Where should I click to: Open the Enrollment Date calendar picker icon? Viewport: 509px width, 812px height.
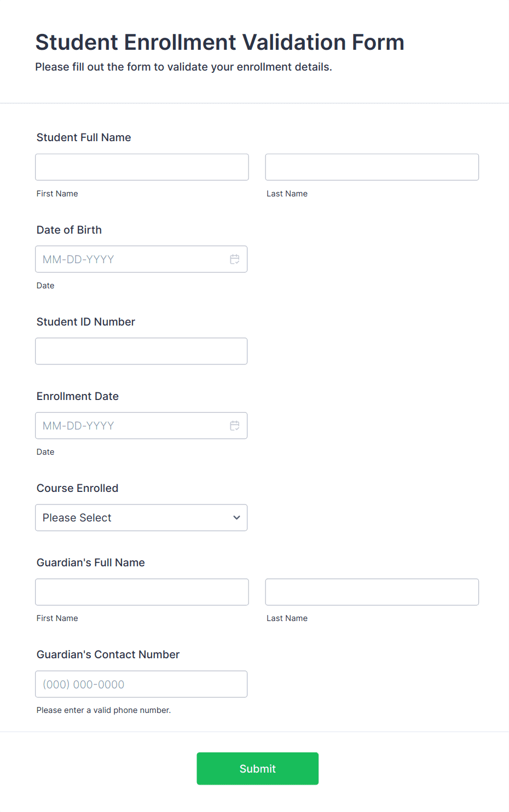click(235, 425)
